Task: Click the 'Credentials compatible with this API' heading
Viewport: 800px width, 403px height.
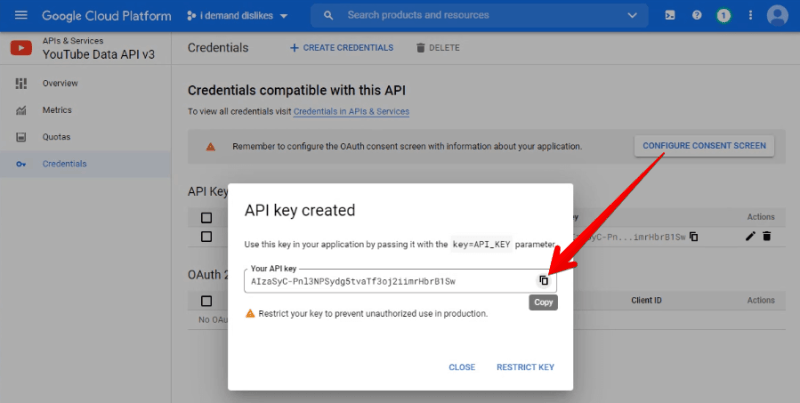Action: [x=296, y=90]
